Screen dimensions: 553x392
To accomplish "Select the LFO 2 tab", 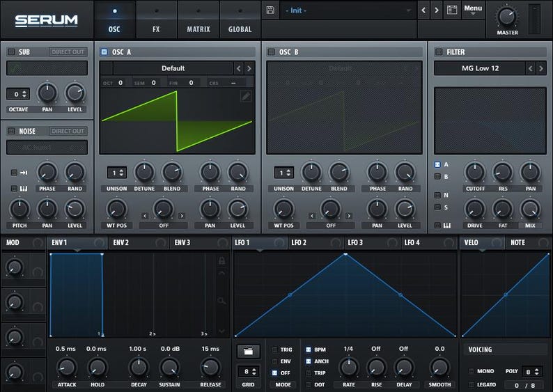I will 316,242.
